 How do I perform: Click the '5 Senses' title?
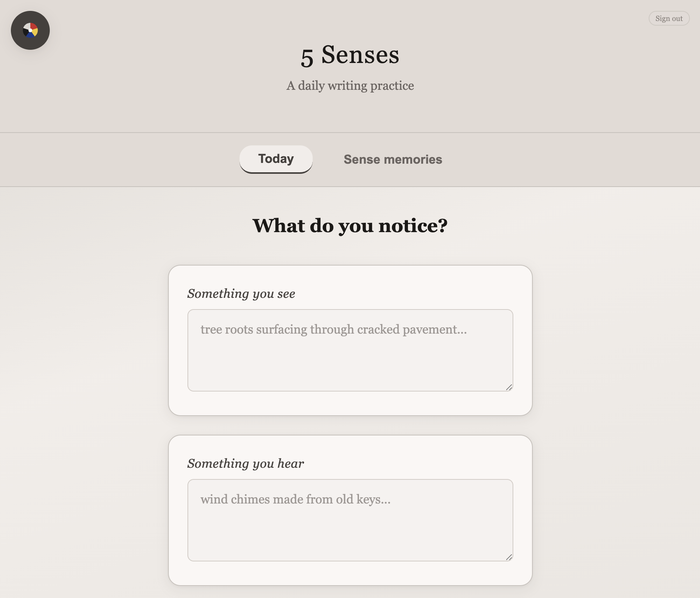tap(350, 55)
